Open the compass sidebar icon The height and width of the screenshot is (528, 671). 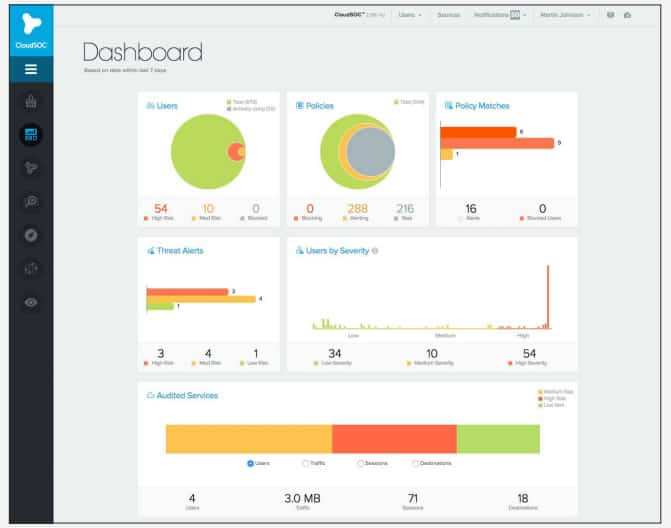click(31, 235)
